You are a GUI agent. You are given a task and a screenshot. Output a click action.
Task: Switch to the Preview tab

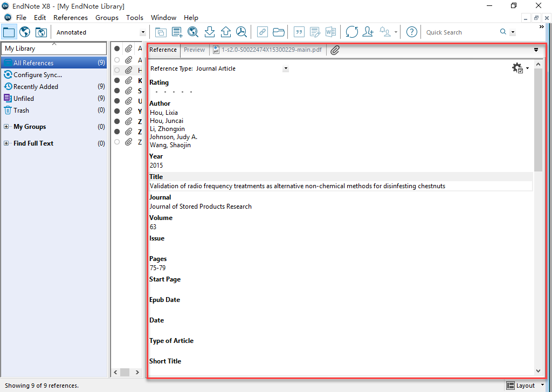pos(194,50)
